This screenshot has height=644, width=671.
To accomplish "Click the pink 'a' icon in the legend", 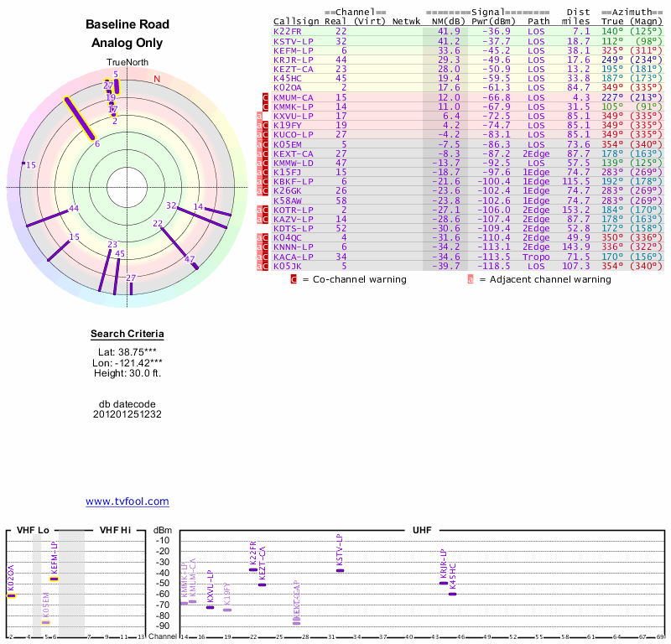I will [x=471, y=279].
